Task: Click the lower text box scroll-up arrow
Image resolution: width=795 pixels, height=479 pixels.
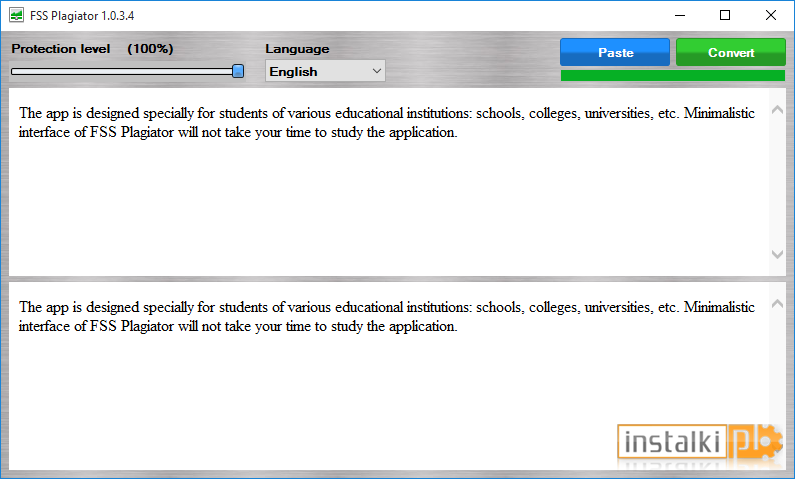Action: (x=777, y=304)
